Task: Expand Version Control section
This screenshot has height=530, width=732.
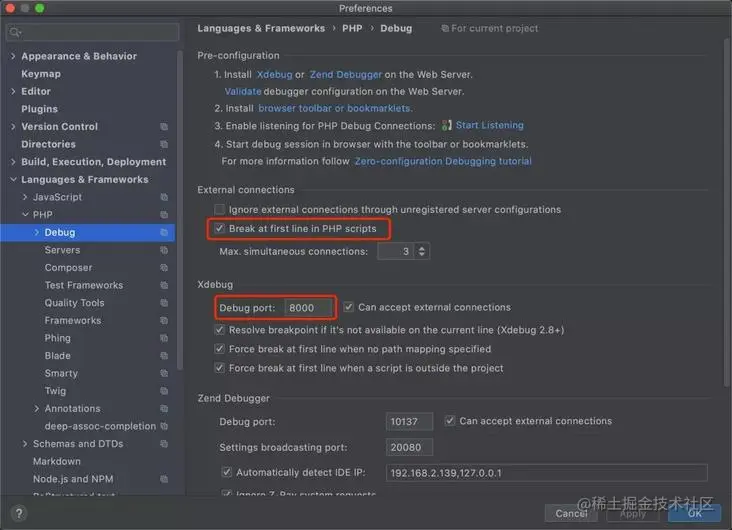Action: coord(13,127)
